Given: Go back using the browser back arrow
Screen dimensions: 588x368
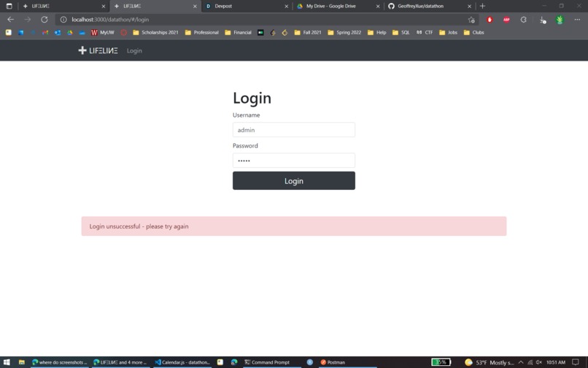Looking at the screenshot, I should point(10,20).
